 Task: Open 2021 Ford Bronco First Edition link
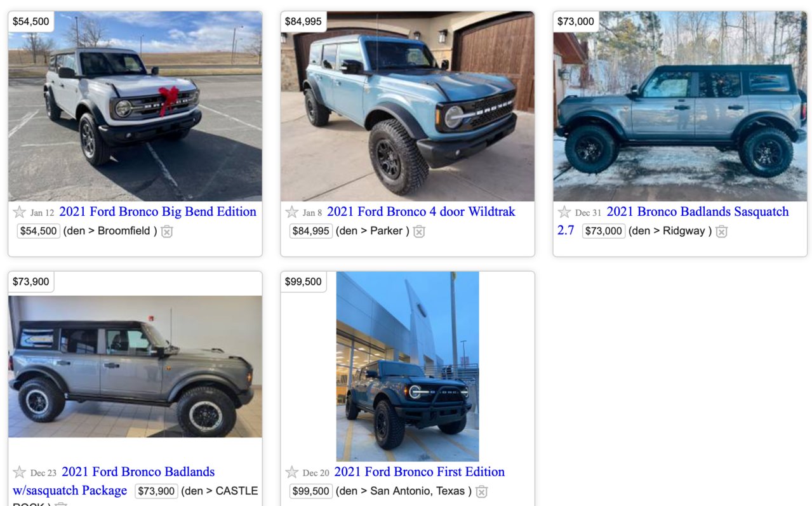pyautogui.click(x=420, y=472)
